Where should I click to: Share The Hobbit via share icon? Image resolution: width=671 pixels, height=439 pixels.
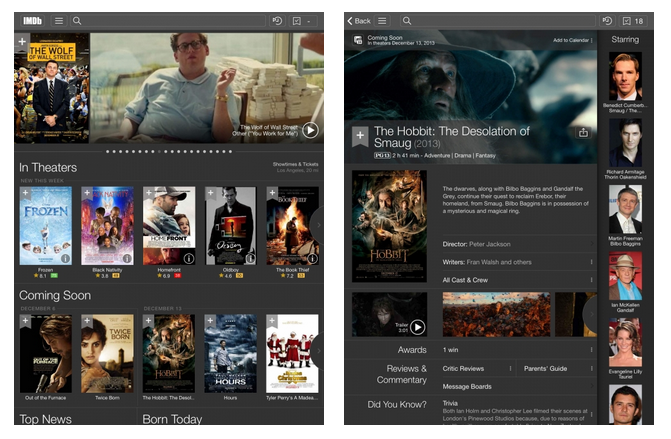click(x=583, y=133)
